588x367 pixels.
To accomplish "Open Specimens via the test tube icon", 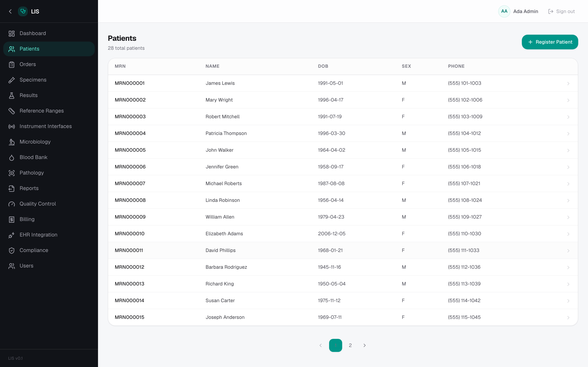I will click(11, 80).
